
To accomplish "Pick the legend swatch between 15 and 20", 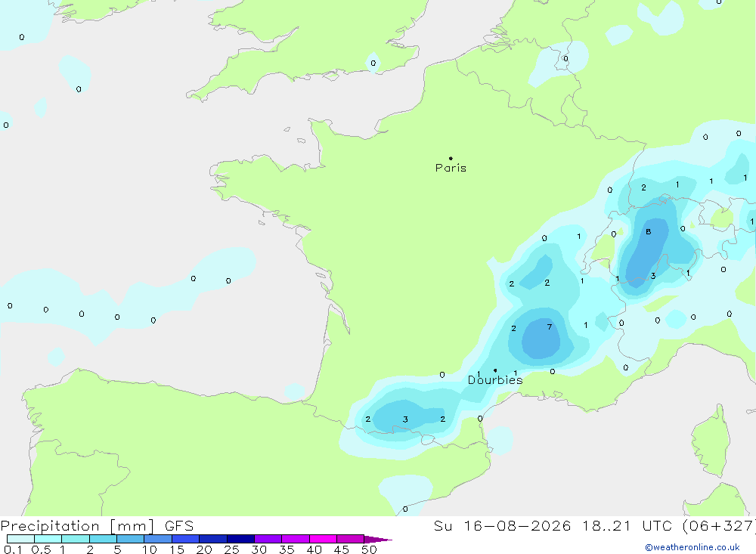I will 186,539.
